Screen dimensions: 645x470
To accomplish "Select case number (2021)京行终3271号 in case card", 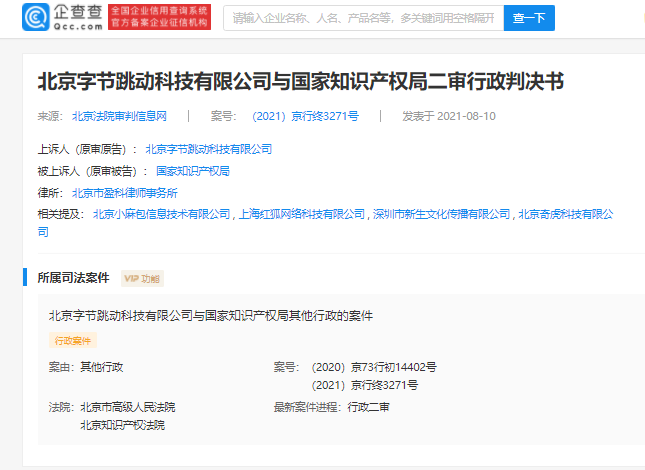I will (x=365, y=385).
